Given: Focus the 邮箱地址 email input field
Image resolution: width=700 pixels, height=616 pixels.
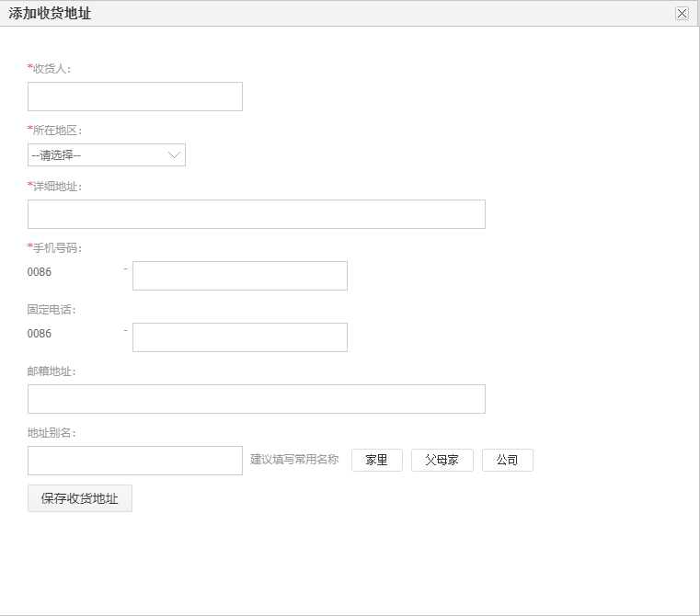Looking at the screenshot, I should coord(256,399).
